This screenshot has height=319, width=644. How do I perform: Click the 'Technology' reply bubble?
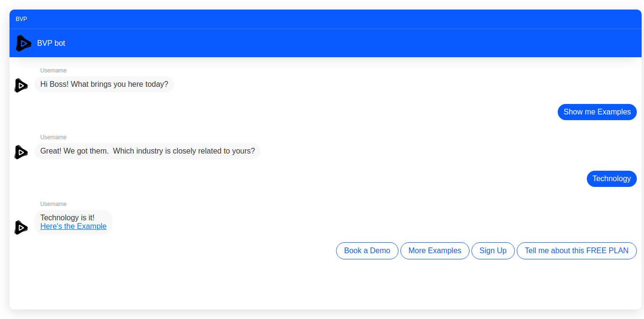pos(611,179)
